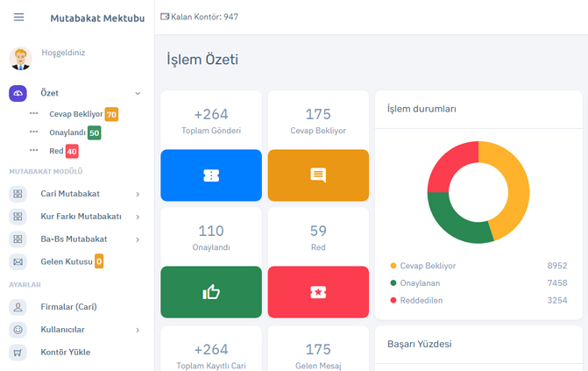The height and width of the screenshot is (371, 588).
Task: Open the Onaylandı submenu item
Action: coord(67,133)
